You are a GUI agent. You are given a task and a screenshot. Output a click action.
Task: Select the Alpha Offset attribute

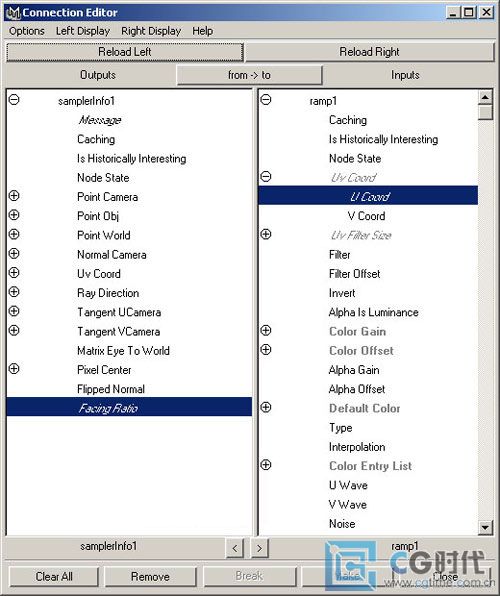(357, 389)
